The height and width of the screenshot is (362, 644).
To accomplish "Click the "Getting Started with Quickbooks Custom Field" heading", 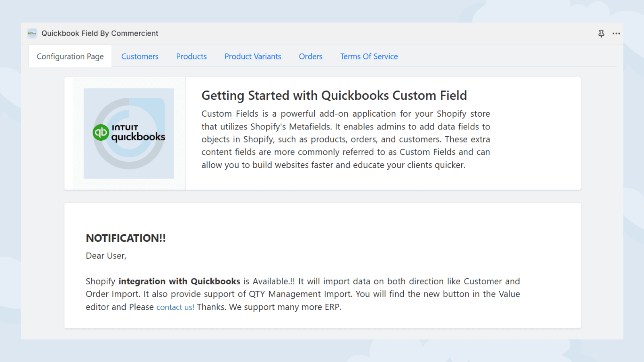I will click(x=334, y=96).
